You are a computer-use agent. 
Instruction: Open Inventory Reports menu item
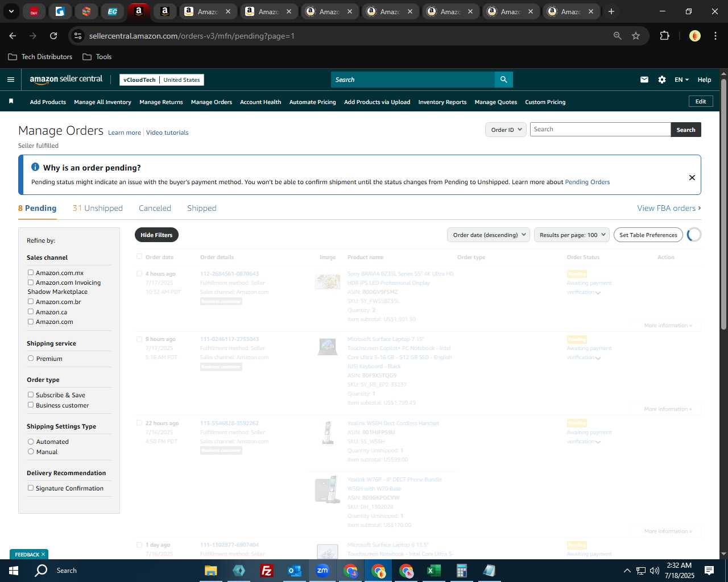pyautogui.click(x=442, y=102)
